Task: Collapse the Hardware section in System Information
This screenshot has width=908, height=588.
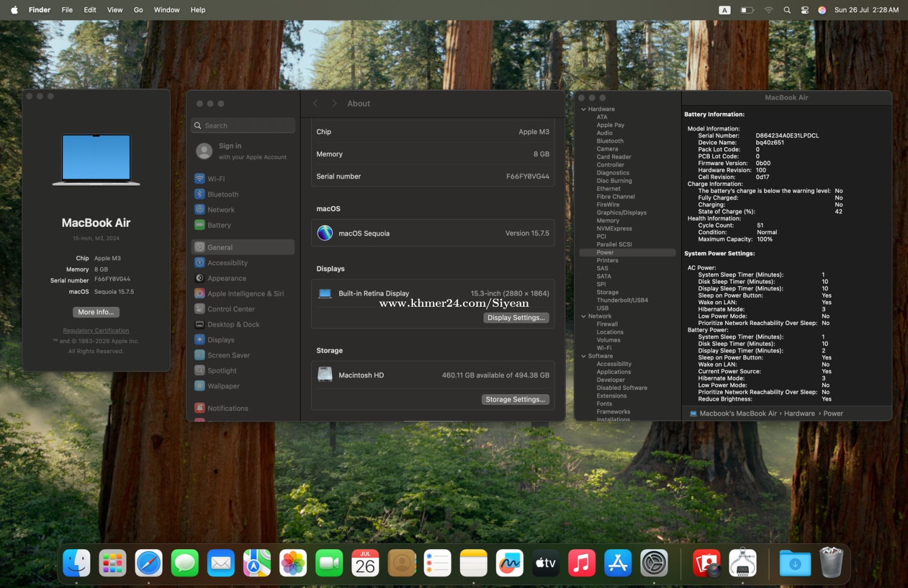Action: 584,109
